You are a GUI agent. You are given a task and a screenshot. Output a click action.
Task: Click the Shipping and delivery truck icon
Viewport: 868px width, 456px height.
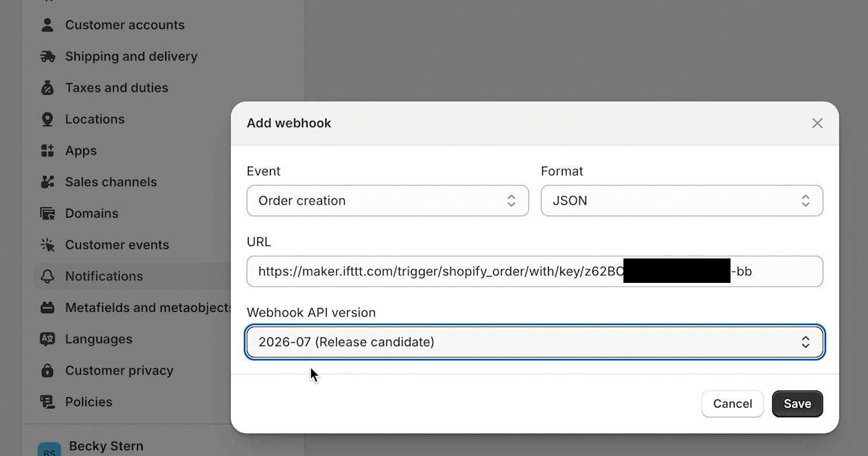point(47,56)
